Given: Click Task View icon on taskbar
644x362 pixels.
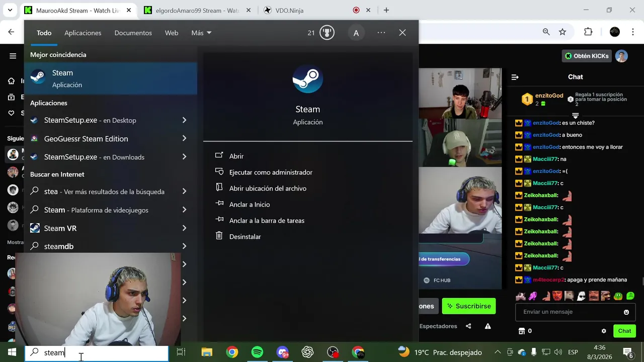Looking at the screenshot, I should [x=181, y=352].
